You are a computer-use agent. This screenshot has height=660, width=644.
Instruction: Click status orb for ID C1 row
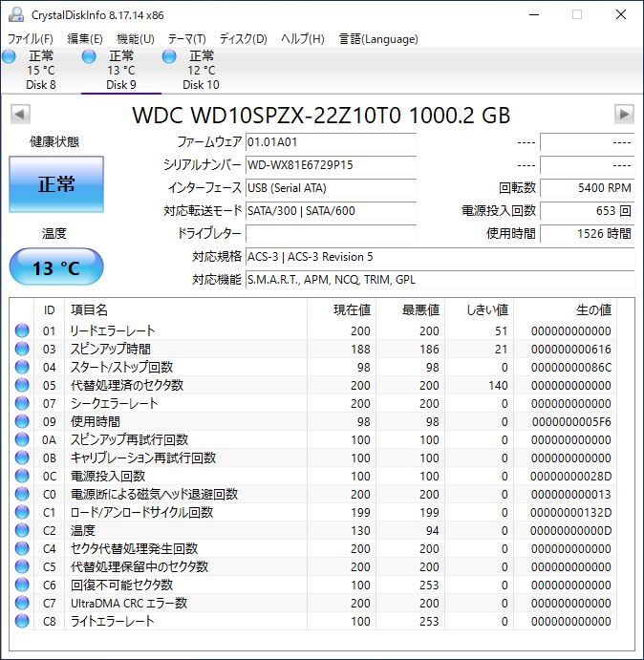pyautogui.click(x=22, y=512)
